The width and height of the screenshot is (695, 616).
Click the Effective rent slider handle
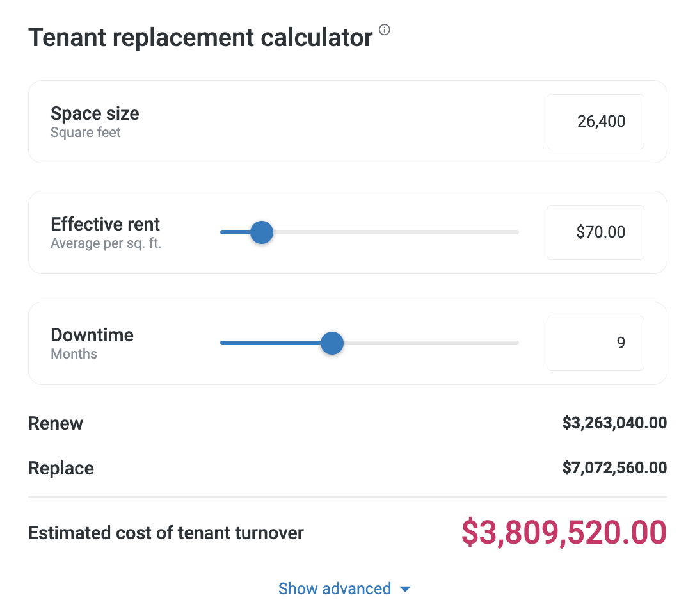[262, 232]
